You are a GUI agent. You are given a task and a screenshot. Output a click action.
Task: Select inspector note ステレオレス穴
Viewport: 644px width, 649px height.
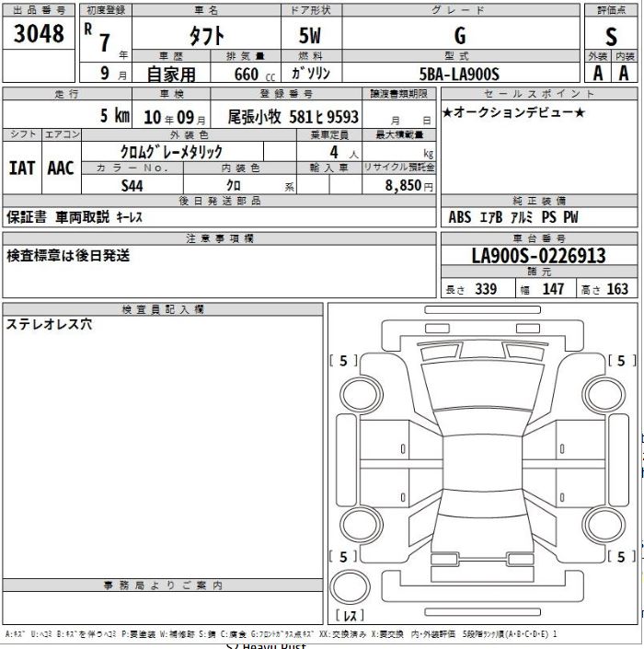49,324
